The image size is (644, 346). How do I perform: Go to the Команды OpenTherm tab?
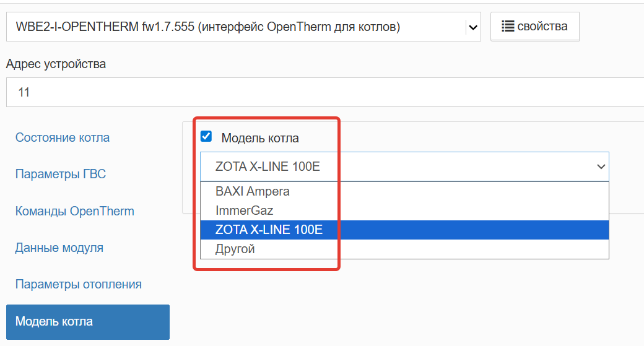(x=75, y=211)
